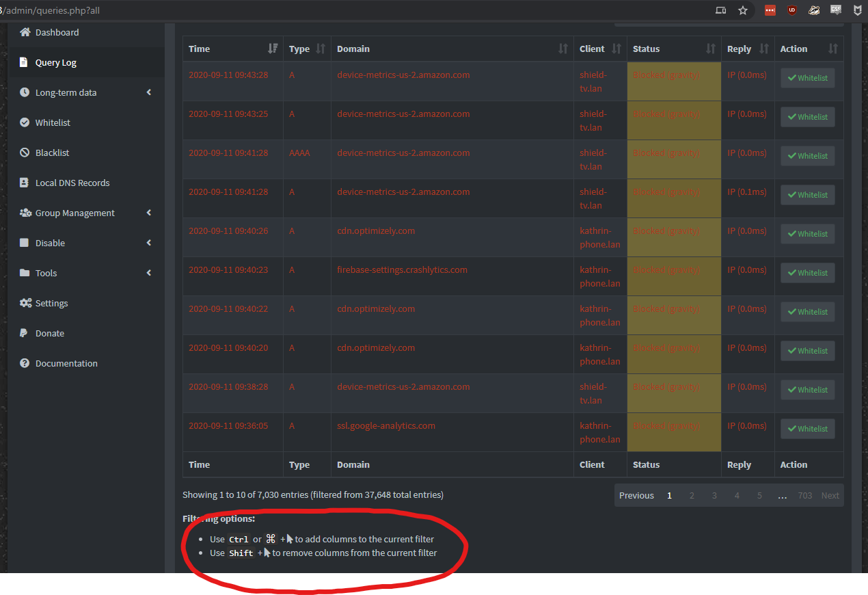Open Settings via the gears icon
Screen dimensions: 868x595
point(25,303)
